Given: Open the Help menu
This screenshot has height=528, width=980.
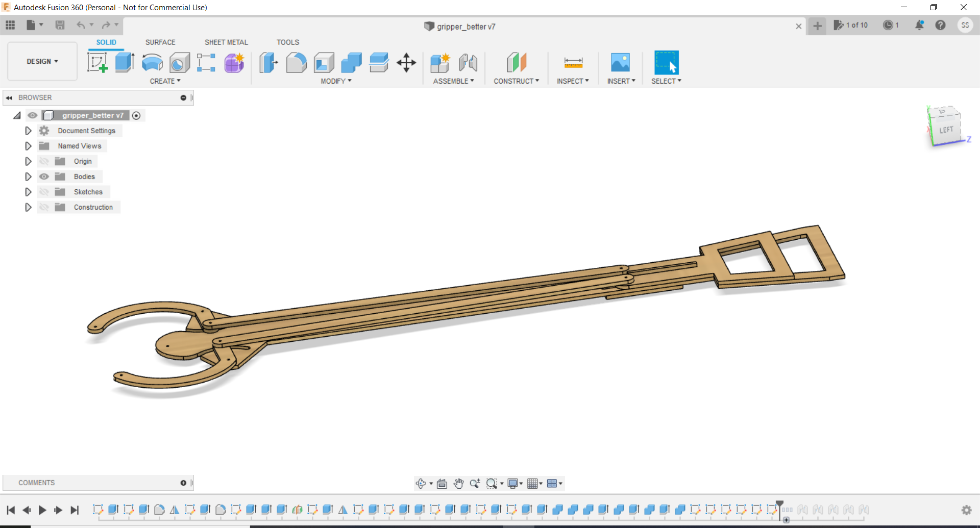Looking at the screenshot, I should [940, 25].
